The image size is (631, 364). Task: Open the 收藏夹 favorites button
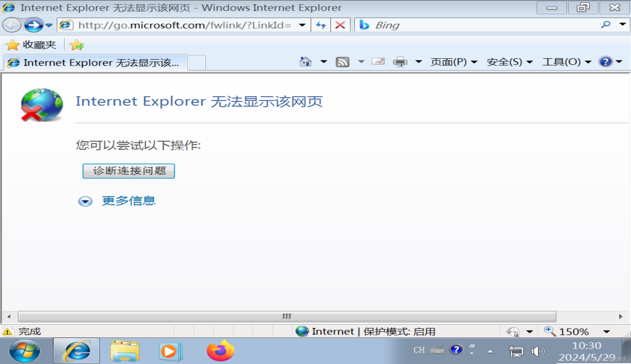(x=31, y=45)
